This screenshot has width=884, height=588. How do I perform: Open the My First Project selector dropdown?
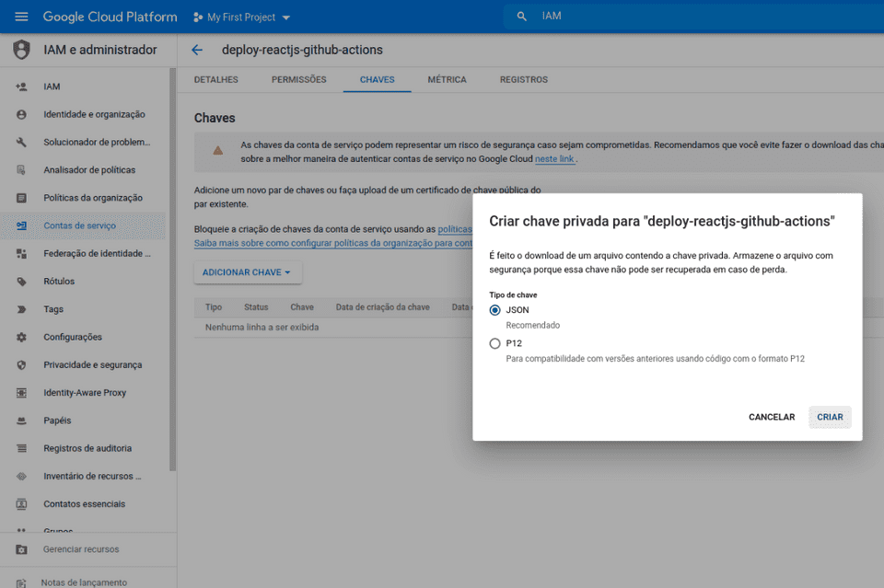click(x=242, y=17)
